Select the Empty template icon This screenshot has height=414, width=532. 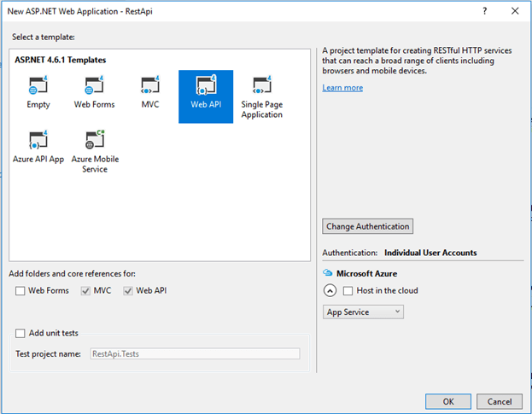(38, 87)
